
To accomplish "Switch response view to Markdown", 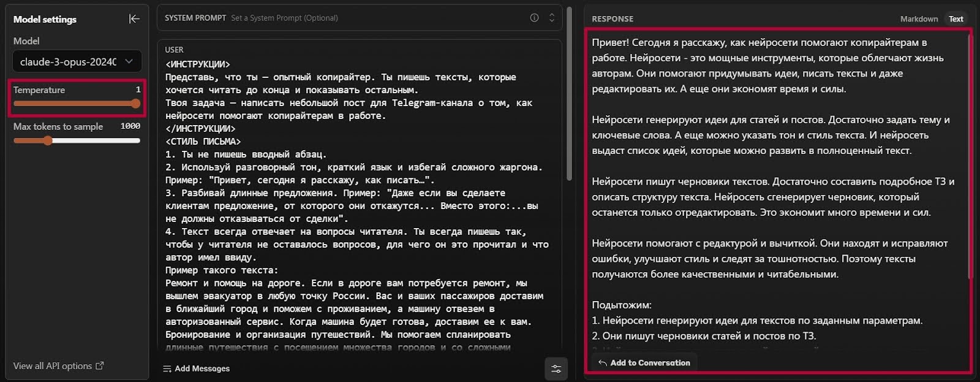I will 919,19.
